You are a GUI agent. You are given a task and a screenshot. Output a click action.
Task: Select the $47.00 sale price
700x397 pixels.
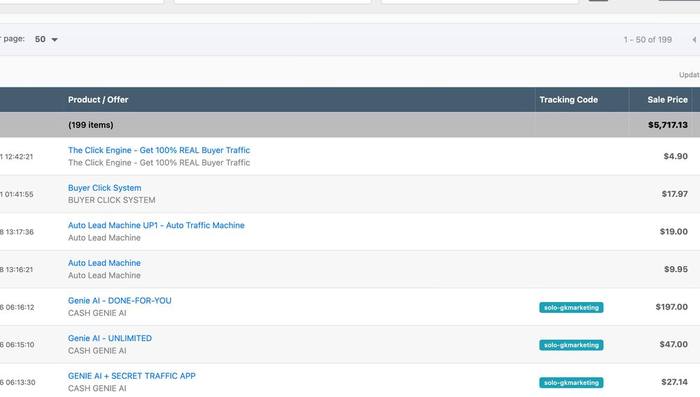click(674, 344)
